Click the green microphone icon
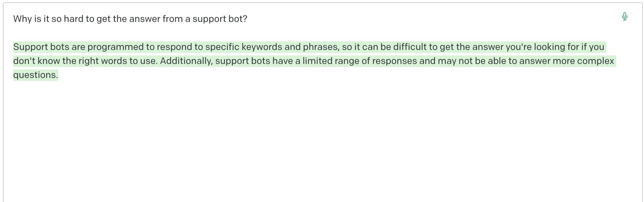644x202 pixels. point(624,17)
